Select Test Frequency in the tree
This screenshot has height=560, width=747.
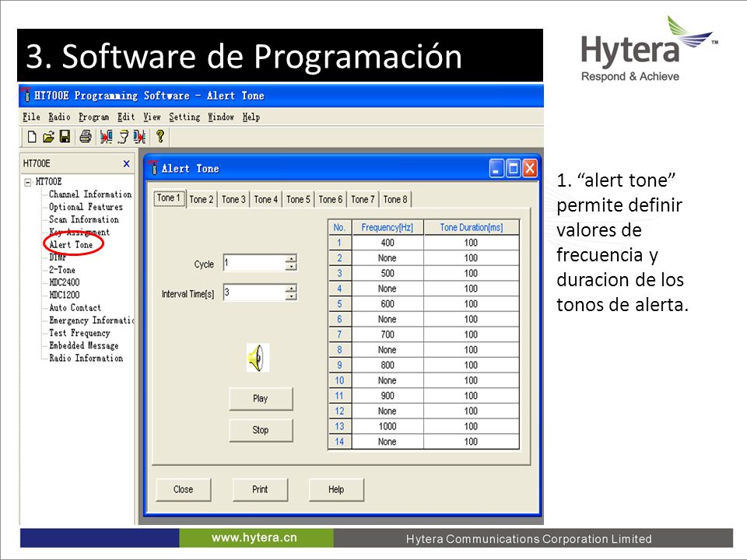[79, 334]
